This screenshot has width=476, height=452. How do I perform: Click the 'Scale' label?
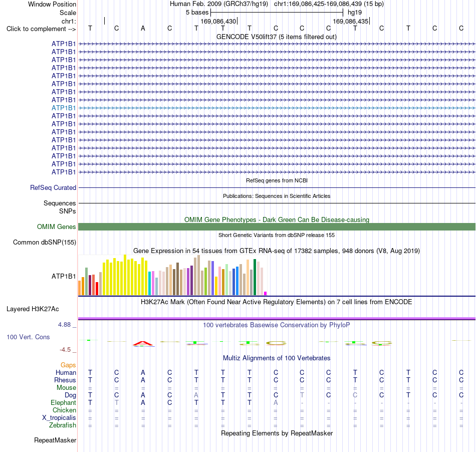(x=68, y=13)
